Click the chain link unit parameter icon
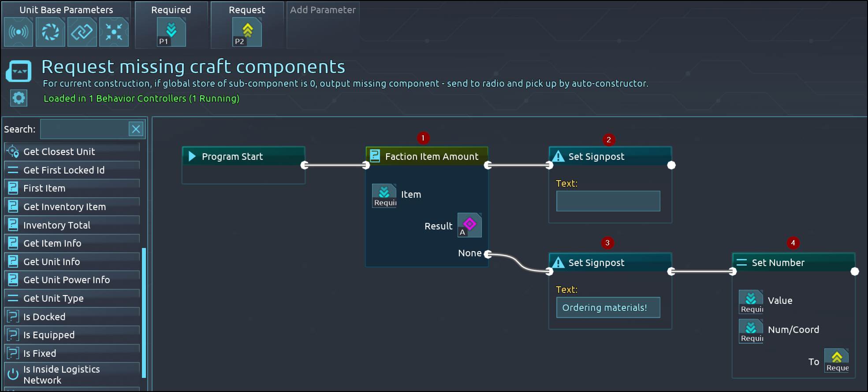 tap(82, 32)
